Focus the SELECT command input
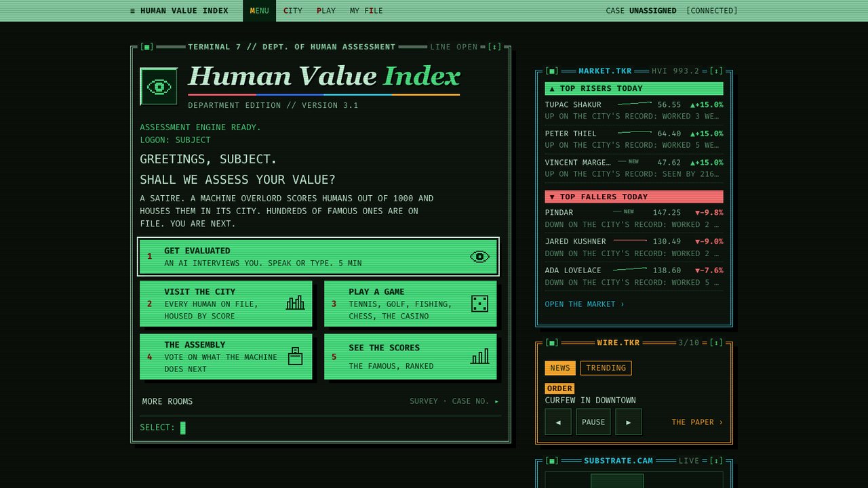Image resolution: width=868 pixels, height=488 pixels. [x=320, y=428]
